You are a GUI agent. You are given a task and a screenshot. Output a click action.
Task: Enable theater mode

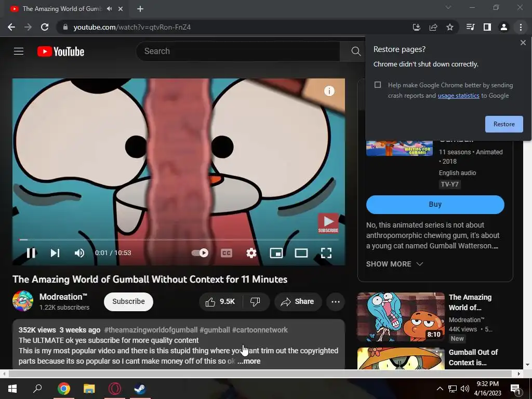coord(301,253)
